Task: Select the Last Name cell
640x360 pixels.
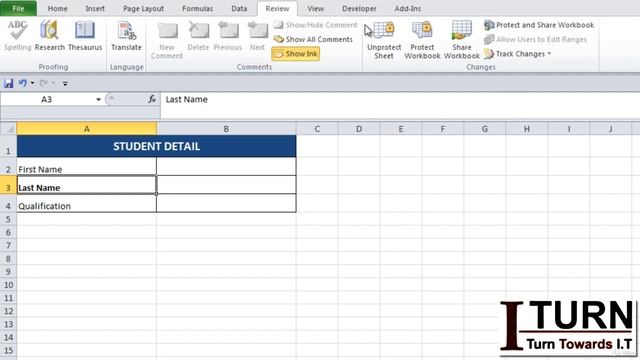Action: (87, 185)
